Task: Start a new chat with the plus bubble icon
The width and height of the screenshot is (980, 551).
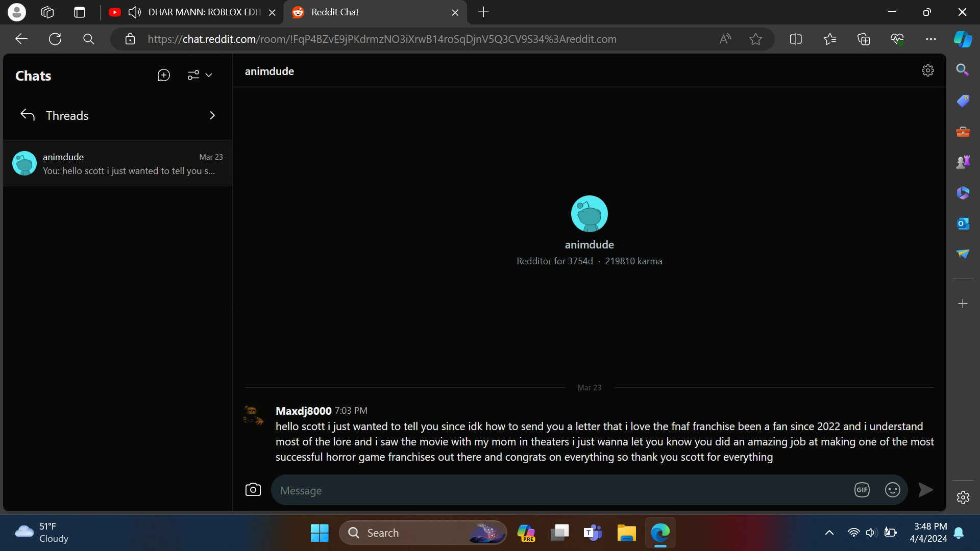Action: (x=163, y=76)
